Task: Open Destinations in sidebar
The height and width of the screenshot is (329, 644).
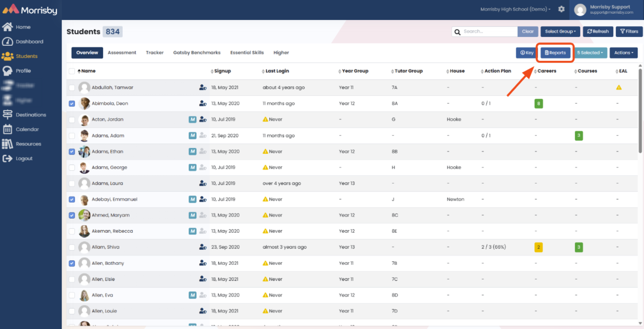Action: pos(24,115)
